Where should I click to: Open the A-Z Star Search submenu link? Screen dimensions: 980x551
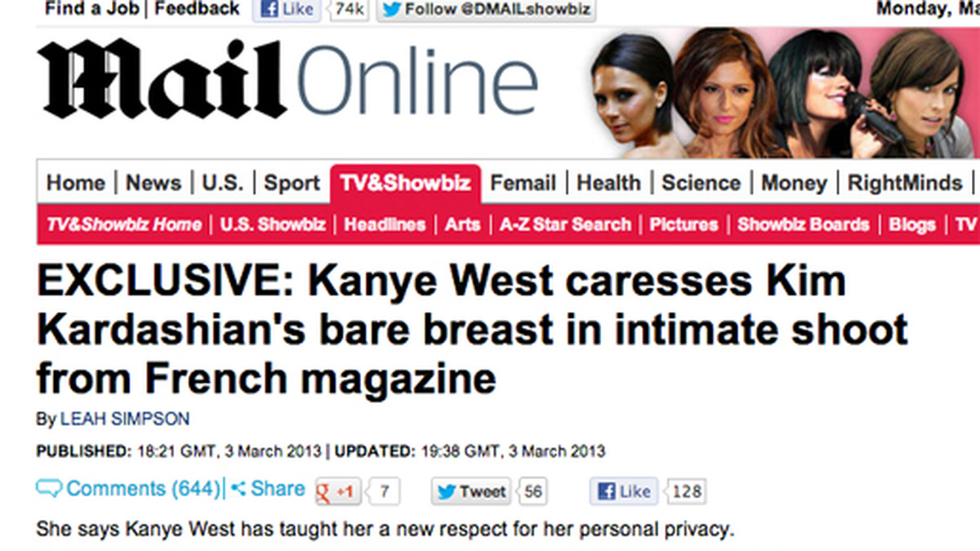[x=565, y=224]
